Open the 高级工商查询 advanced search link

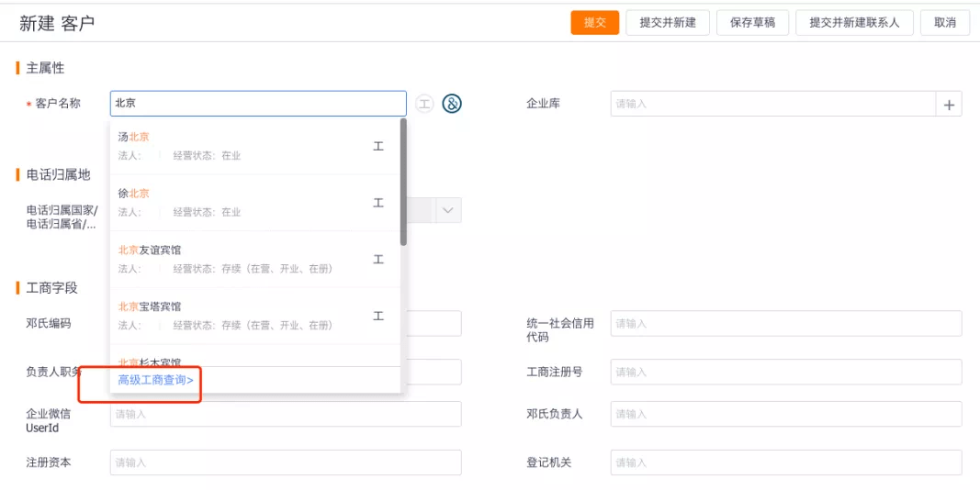(x=155, y=380)
